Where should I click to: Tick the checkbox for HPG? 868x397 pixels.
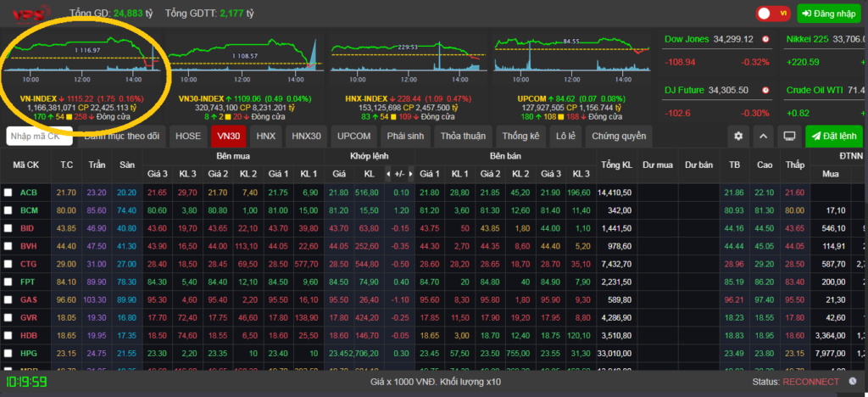8,353
